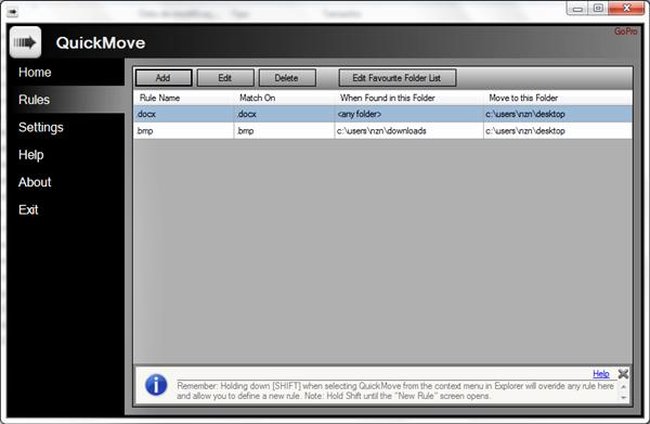Click When Found in this Folder header
Image resolution: width=650 pixels, height=424 pixels.
tap(409, 98)
